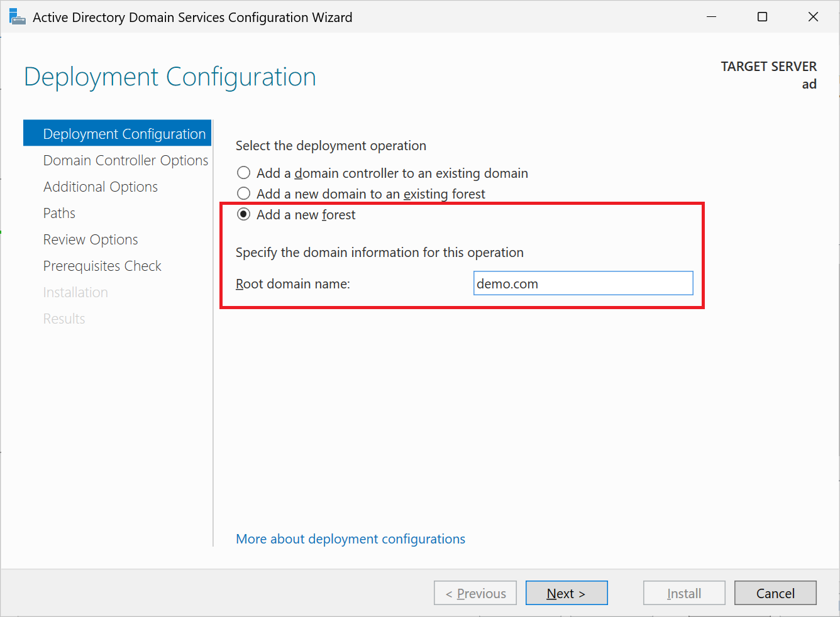Open Deployment Configuration step in sidebar
The width and height of the screenshot is (840, 617).
[x=118, y=133]
